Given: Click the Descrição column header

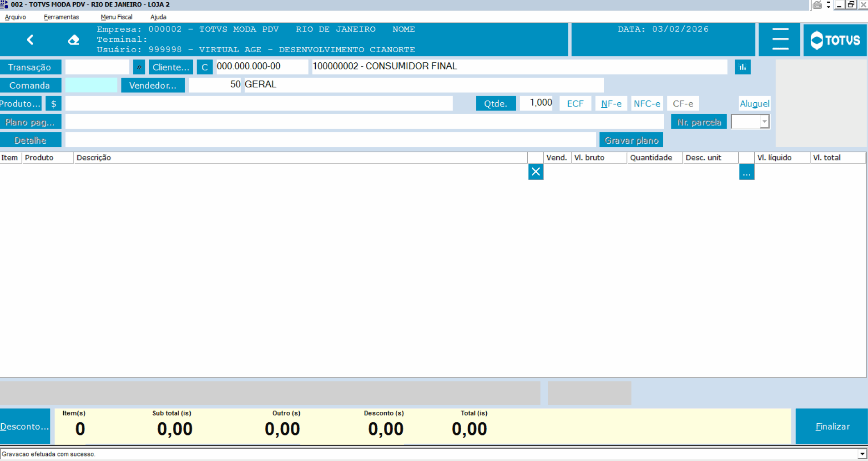Looking at the screenshot, I should click(x=300, y=158).
